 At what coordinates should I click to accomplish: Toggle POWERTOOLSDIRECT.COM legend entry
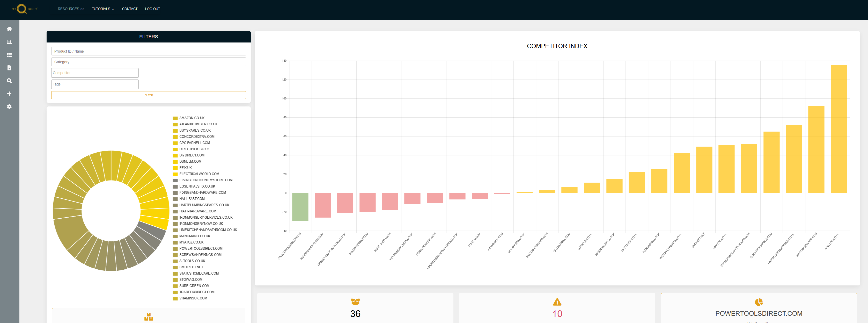[197, 249]
